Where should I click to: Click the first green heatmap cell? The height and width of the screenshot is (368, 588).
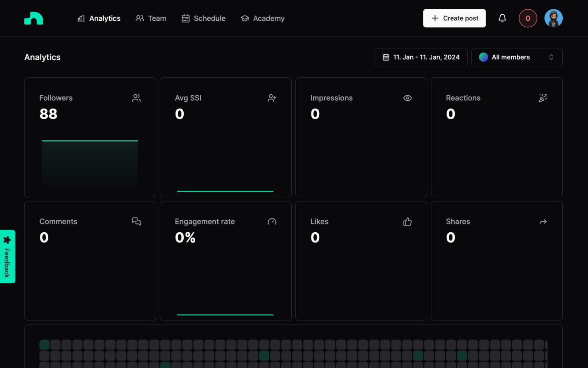(45, 345)
